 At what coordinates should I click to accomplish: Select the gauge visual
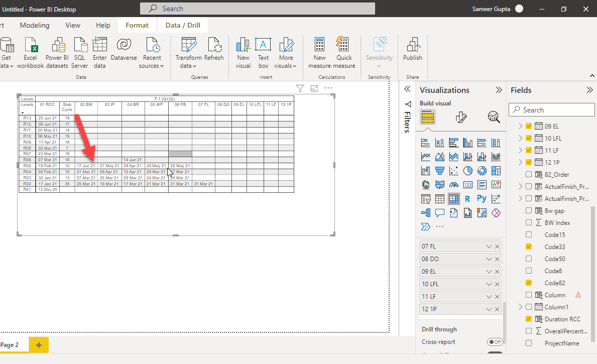coord(453,185)
